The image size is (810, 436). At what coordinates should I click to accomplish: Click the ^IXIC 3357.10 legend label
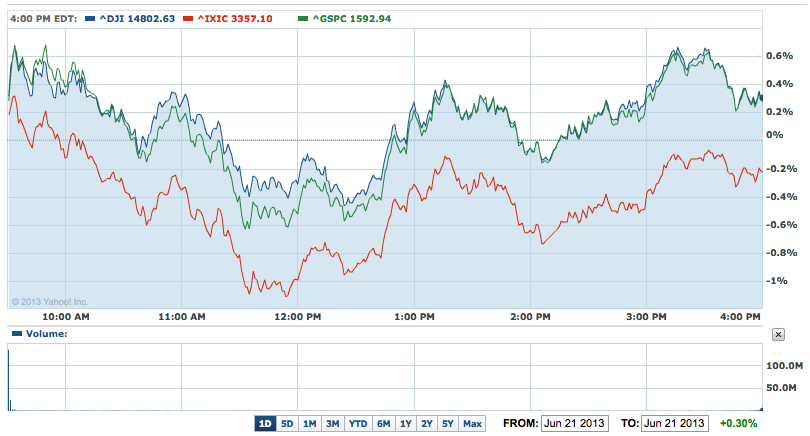click(240, 18)
